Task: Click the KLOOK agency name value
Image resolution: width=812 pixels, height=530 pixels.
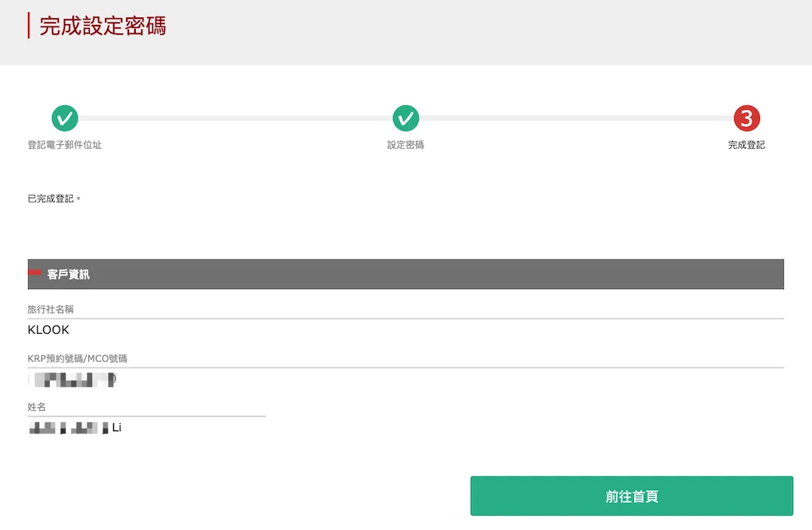Action: coord(48,330)
